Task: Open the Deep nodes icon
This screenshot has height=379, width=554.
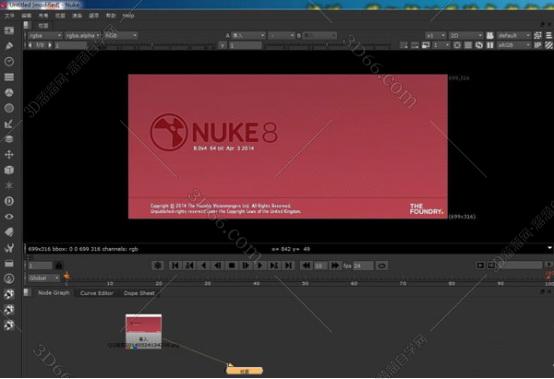Action: click(9, 201)
